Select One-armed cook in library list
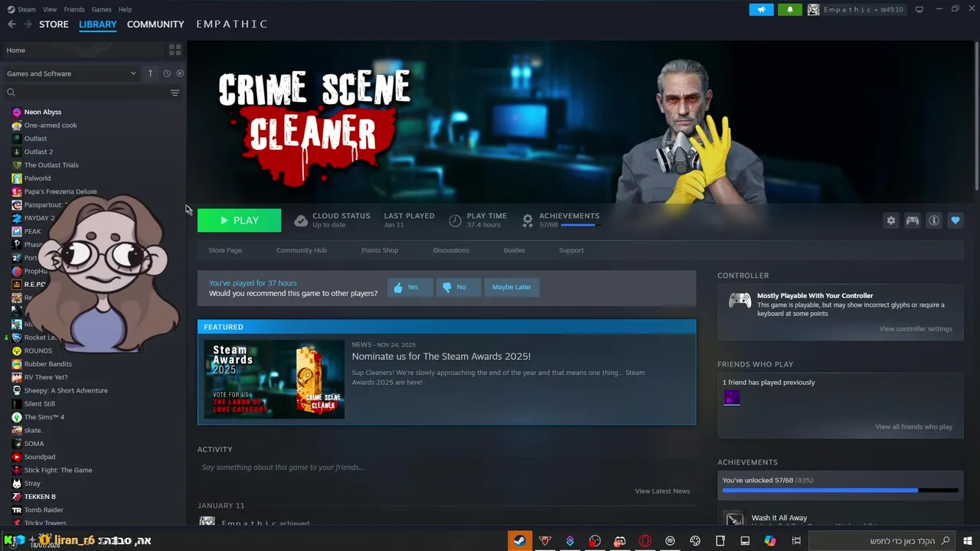The width and height of the screenshot is (980, 551). pos(51,126)
